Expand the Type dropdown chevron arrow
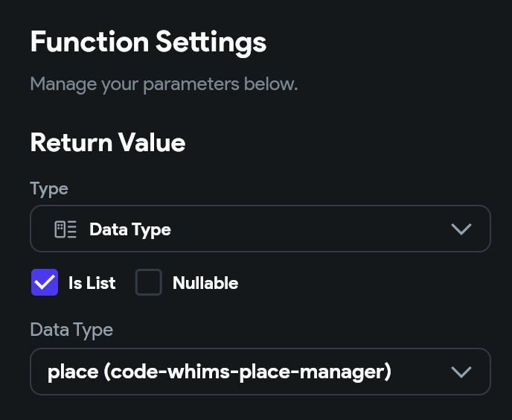The height and width of the screenshot is (420, 512). click(x=461, y=229)
